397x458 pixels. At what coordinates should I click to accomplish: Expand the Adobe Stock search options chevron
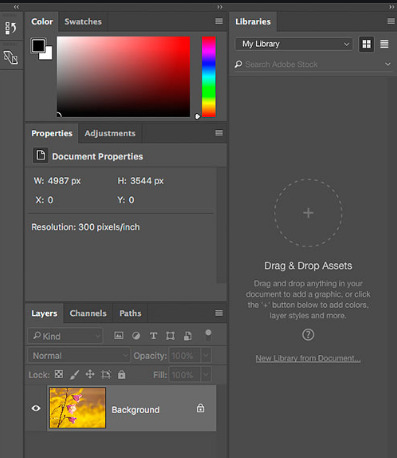(388, 64)
